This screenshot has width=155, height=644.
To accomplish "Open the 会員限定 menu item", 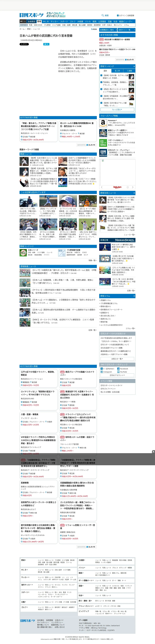I will tap(32, 21).
